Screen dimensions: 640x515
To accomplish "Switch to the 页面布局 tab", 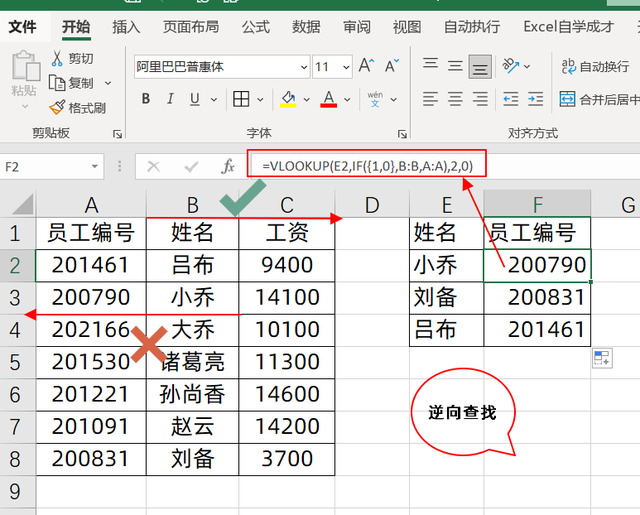I will pos(191,27).
